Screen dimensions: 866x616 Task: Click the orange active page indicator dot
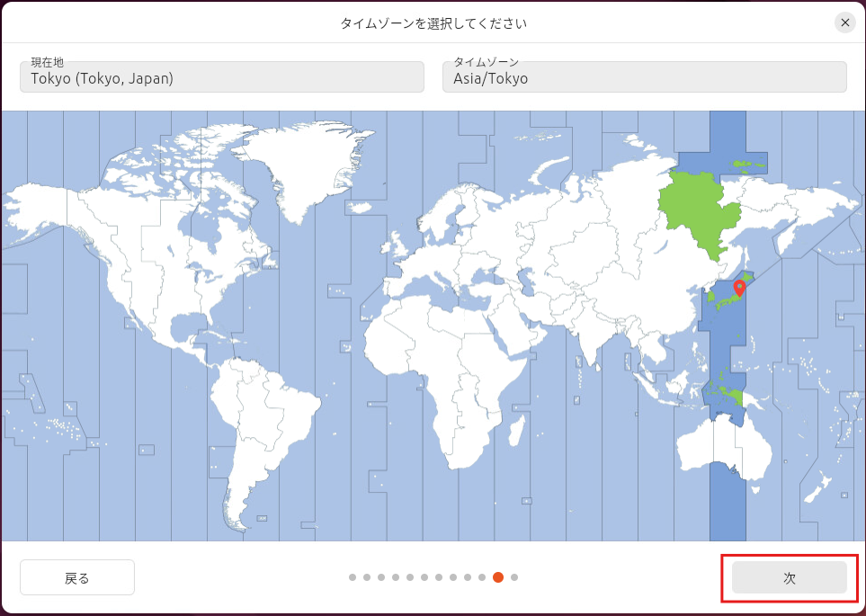[498, 577]
